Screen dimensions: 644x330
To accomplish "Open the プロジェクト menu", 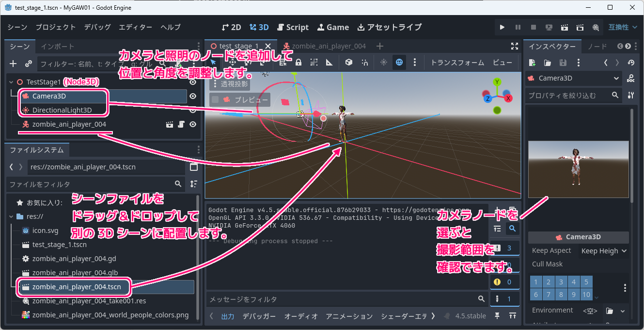I will pyautogui.click(x=56, y=27).
